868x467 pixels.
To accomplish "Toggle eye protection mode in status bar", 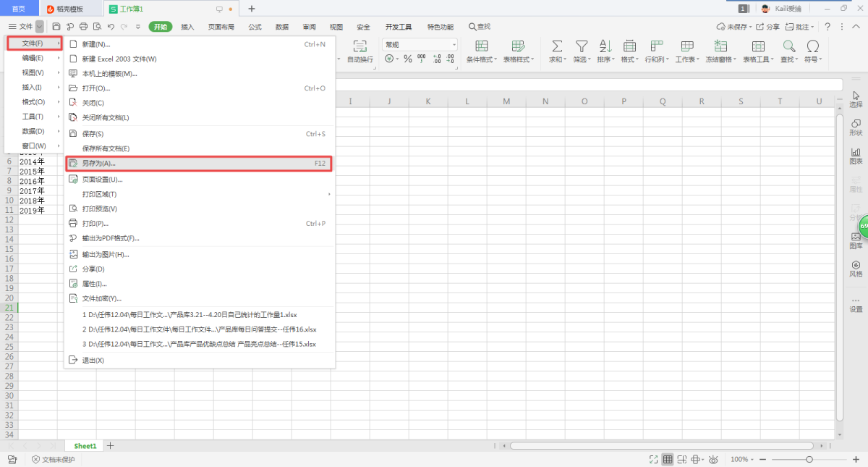I will point(714,459).
